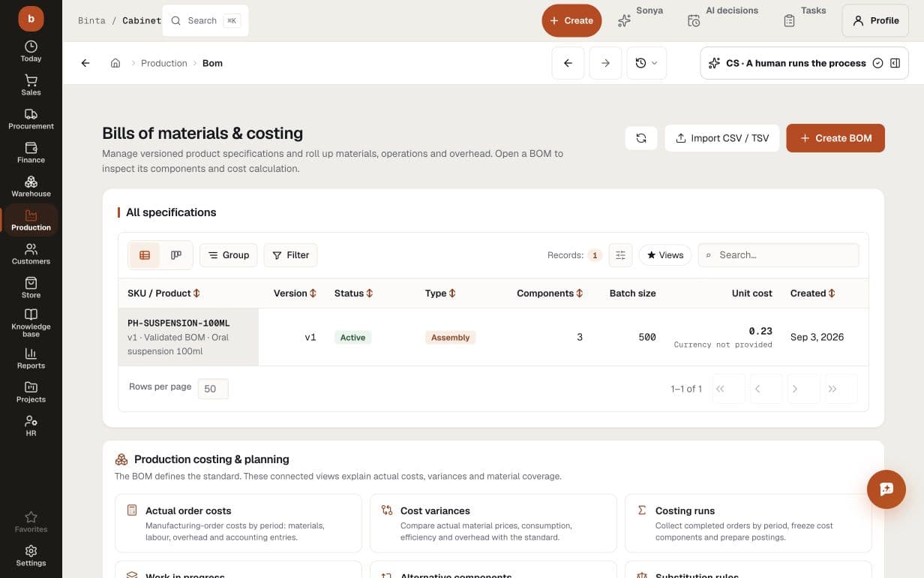Sort by the Version column
Viewport: 924px width, 578px height.
coord(295,294)
